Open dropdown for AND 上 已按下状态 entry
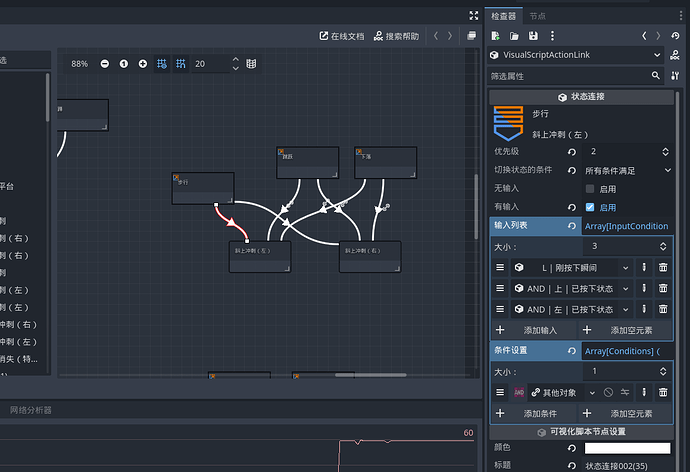690x472 pixels. pos(625,289)
